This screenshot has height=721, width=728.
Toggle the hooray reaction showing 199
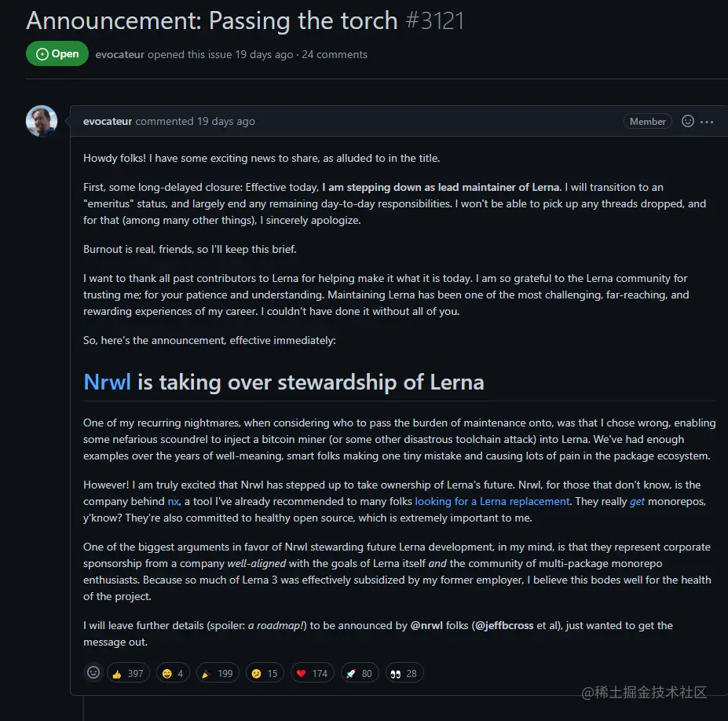tap(217, 673)
